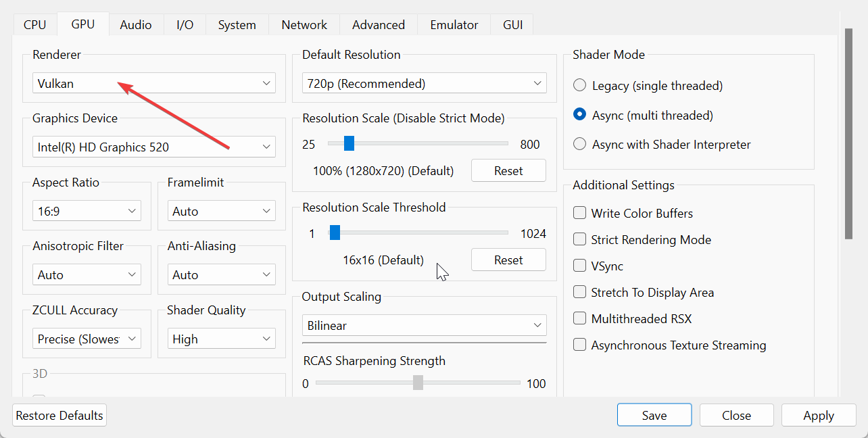
Task: Select Async with Shader Interpreter option
Action: coord(580,144)
